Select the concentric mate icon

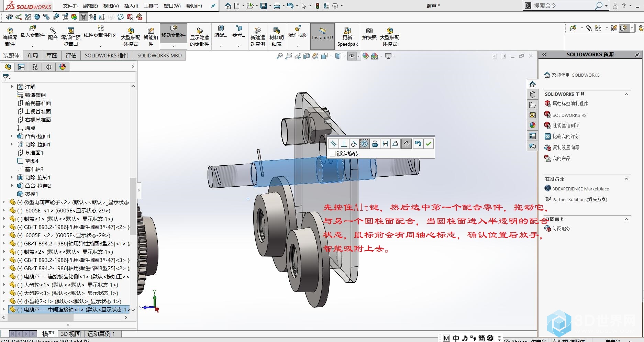tap(365, 144)
